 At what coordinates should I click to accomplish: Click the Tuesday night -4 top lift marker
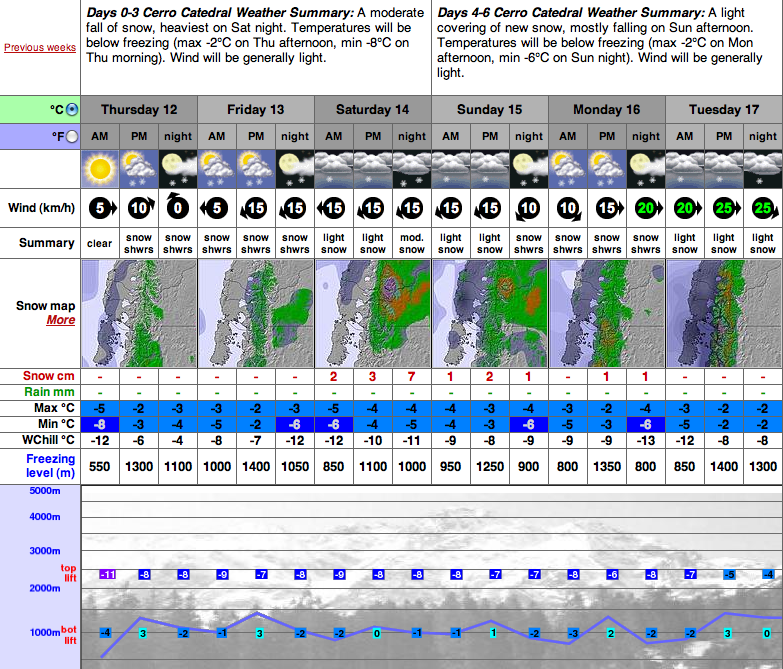[x=768, y=575]
